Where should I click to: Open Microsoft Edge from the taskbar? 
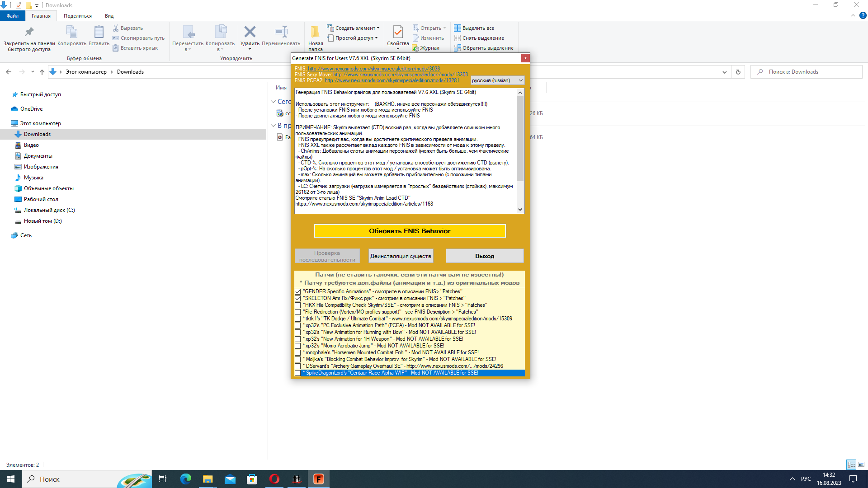point(185,479)
